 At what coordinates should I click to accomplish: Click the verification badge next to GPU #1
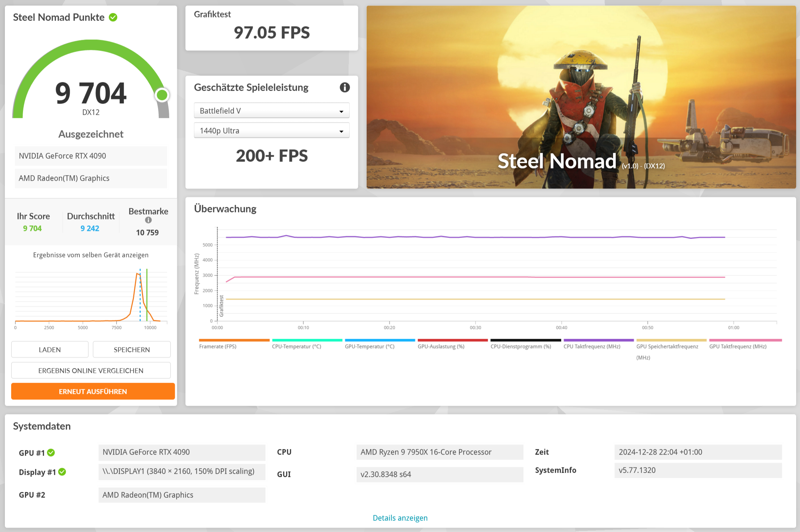51,452
